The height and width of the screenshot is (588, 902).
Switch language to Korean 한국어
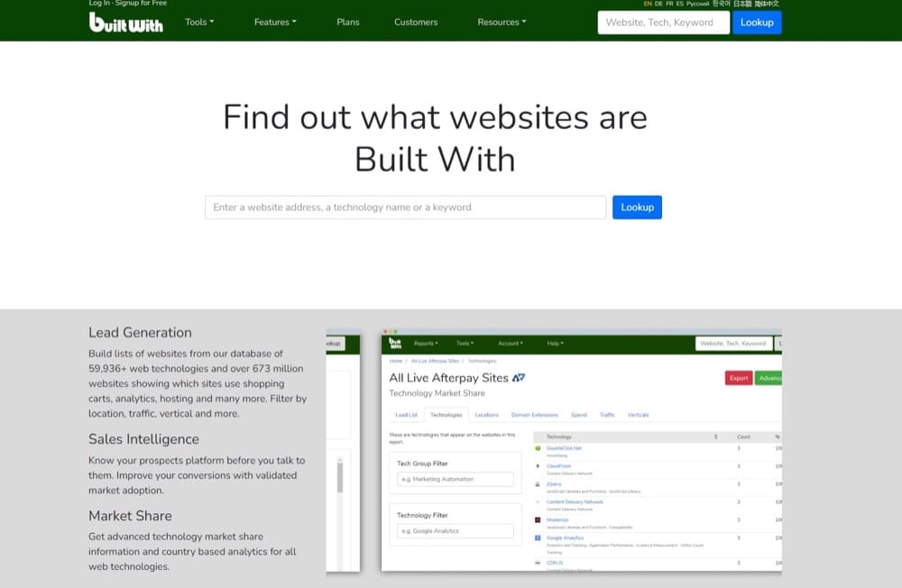[722, 4]
